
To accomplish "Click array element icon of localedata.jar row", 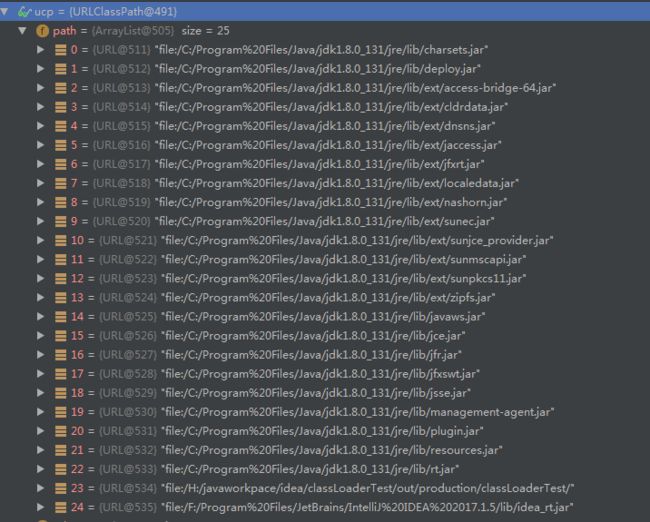I will [61, 184].
